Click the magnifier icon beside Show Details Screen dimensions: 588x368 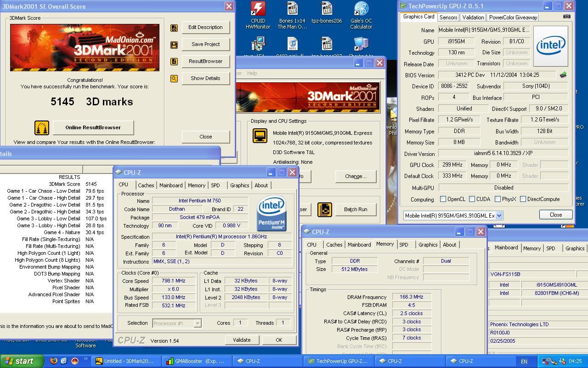click(174, 79)
